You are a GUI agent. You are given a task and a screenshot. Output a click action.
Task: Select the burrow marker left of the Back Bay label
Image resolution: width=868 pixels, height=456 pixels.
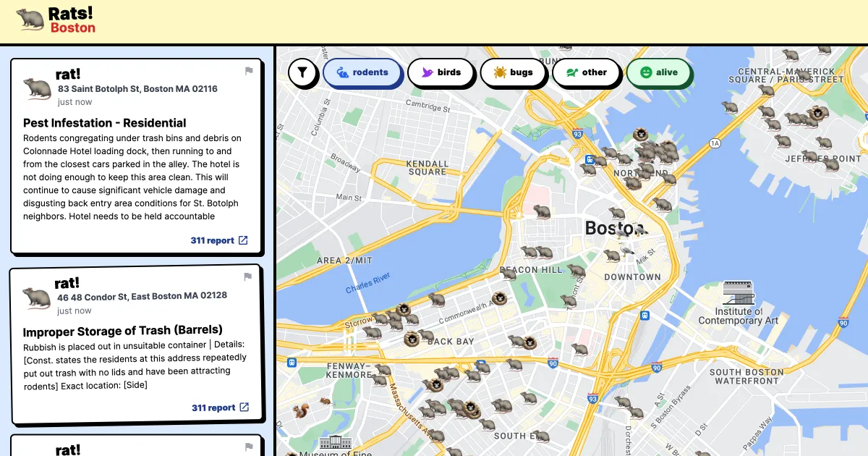[x=412, y=338]
